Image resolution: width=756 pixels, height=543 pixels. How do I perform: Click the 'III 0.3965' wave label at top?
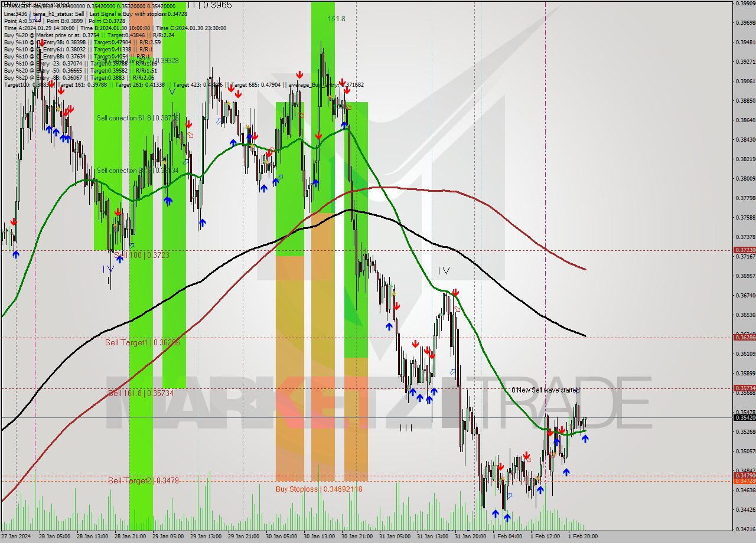coord(210,5)
